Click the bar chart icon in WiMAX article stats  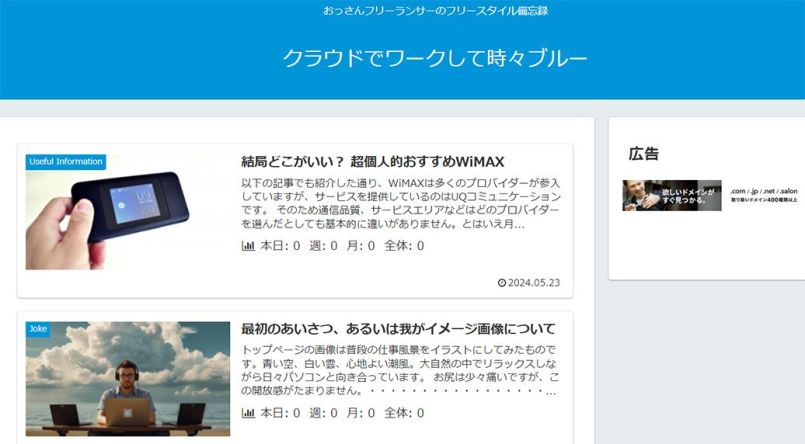pyautogui.click(x=248, y=246)
